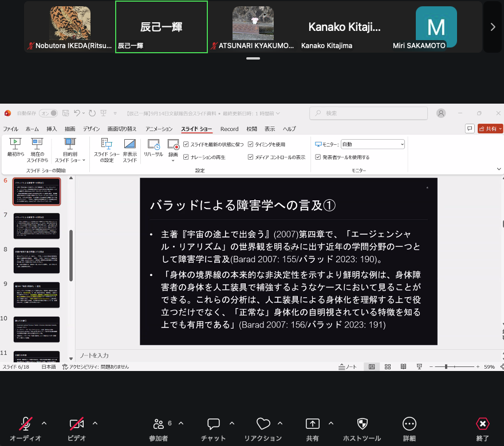
Task: Expand options arrow beside ビデオ button
Action: tap(95, 424)
